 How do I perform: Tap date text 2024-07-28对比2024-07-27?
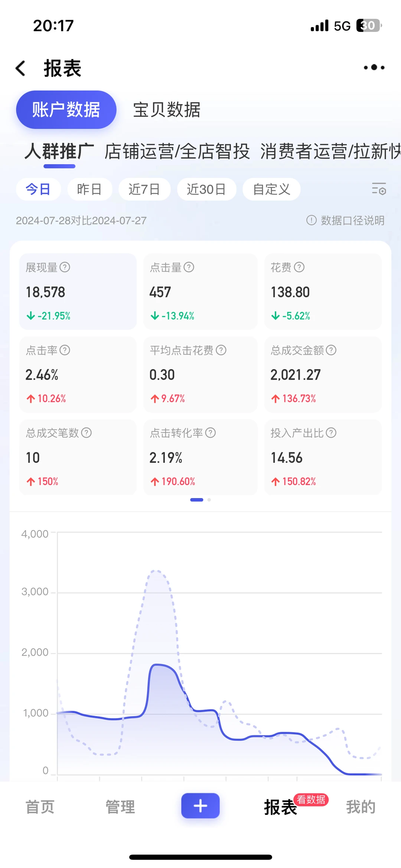pyautogui.click(x=81, y=221)
